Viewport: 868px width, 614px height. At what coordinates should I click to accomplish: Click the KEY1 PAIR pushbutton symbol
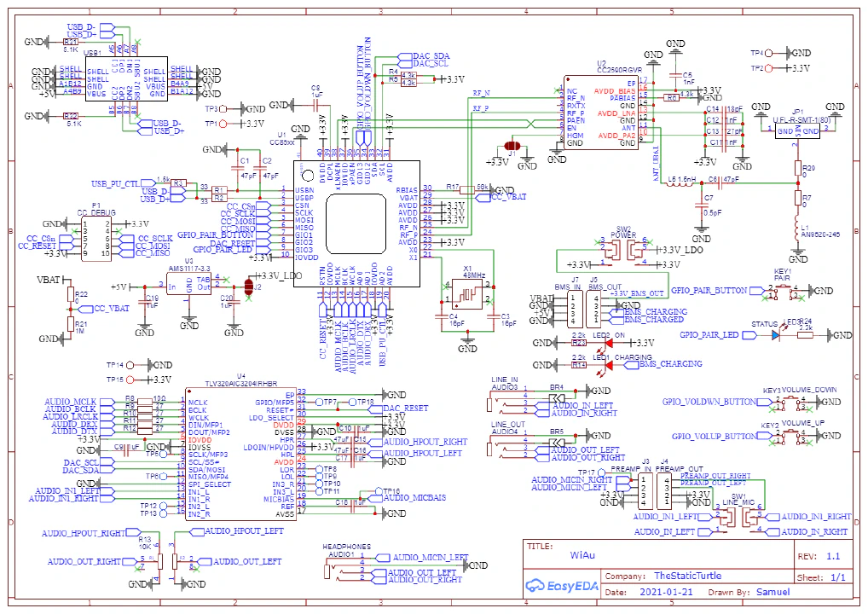coord(782,291)
